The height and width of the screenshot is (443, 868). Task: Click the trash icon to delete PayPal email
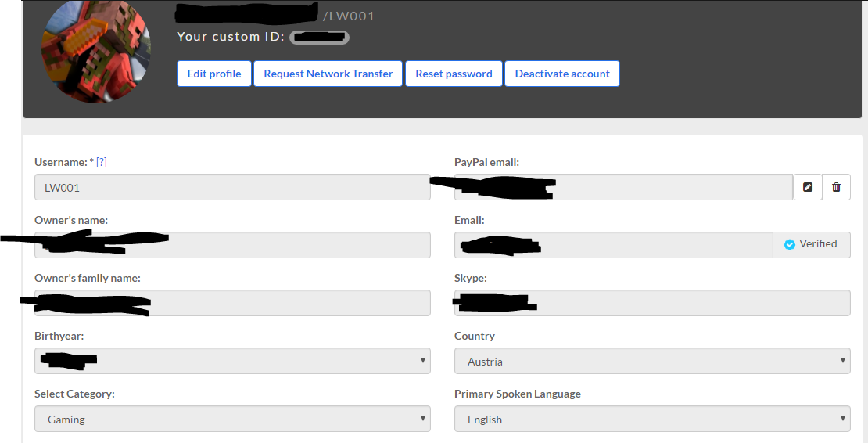(x=836, y=187)
